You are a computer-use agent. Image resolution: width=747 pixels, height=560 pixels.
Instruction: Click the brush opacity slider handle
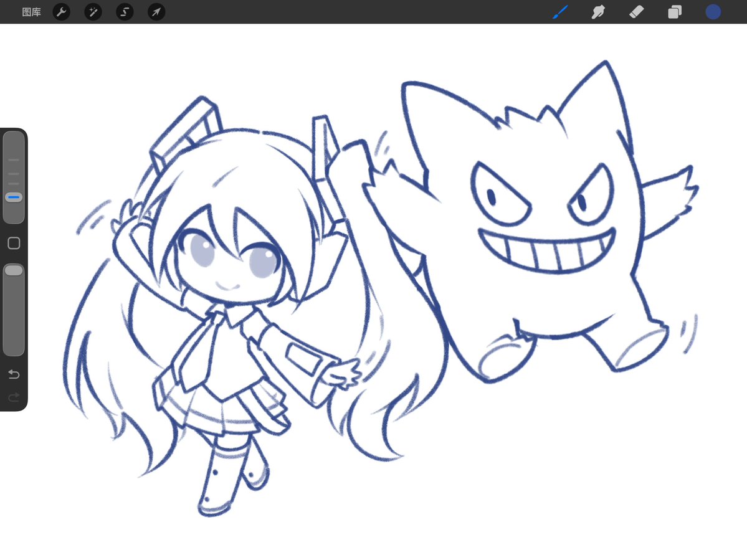click(14, 270)
